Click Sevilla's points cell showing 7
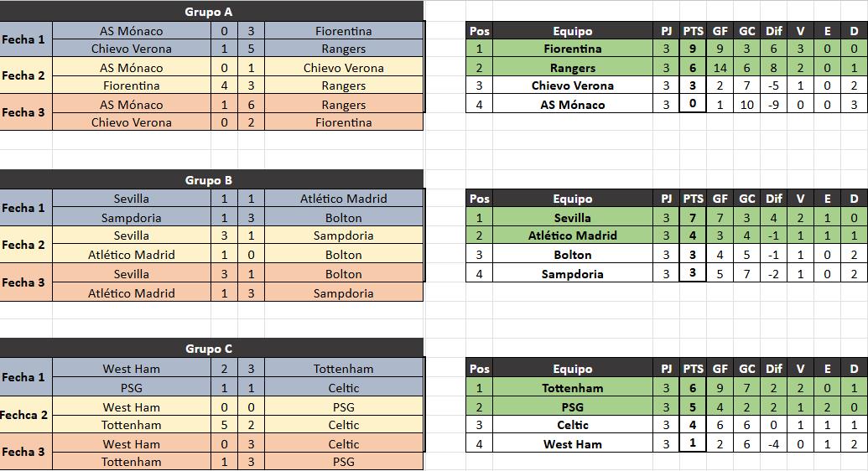This screenshot has height=471, width=868. coord(693,218)
